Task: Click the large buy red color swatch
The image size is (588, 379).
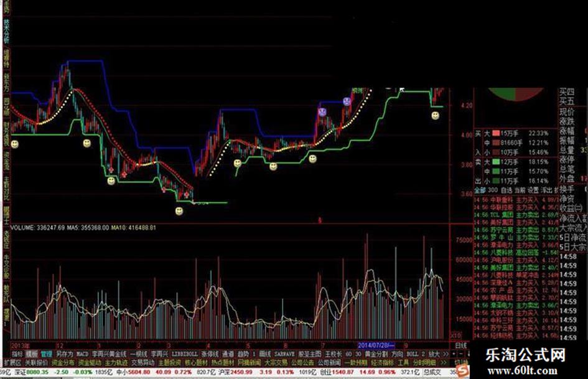Action: tap(496, 133)
